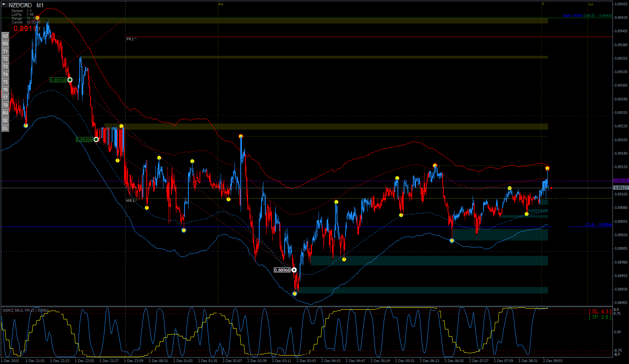The height and width of the screenshot is (364, 629).
Task: Click the SE sell button
Action: 5,120
